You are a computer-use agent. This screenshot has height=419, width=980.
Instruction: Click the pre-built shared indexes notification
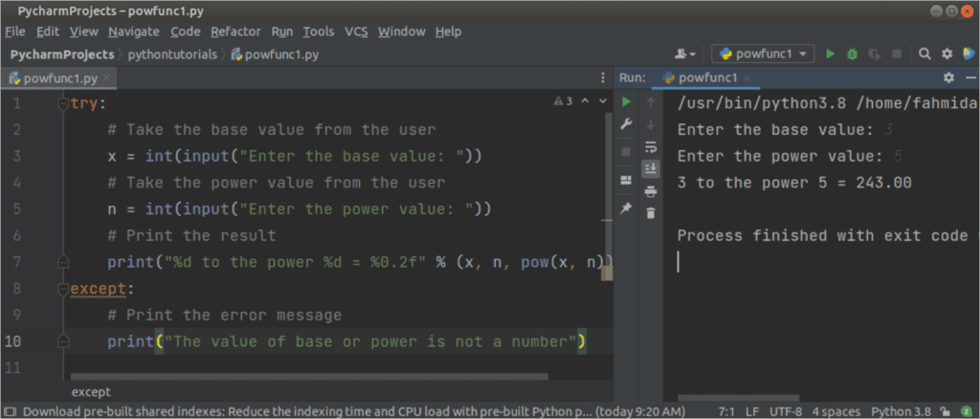click(x=354, y=411)
